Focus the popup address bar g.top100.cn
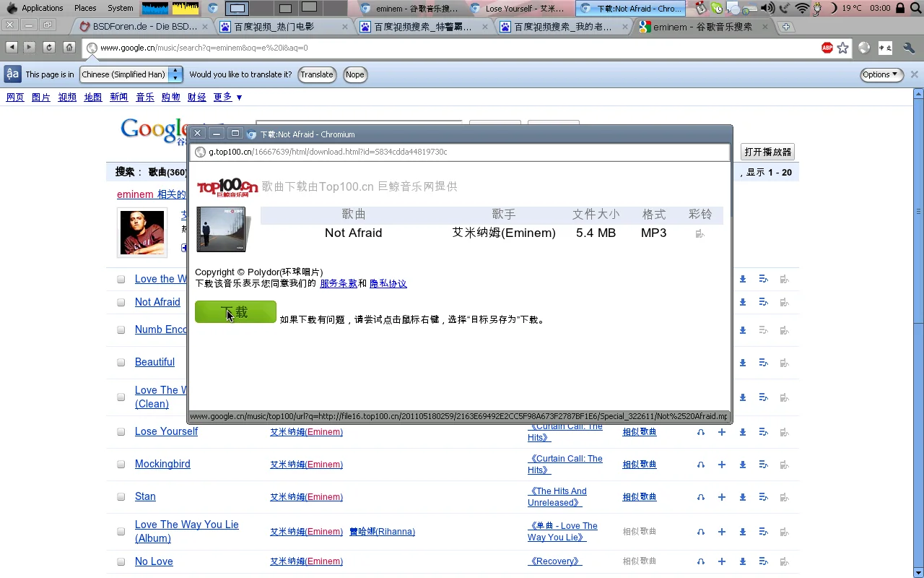 [460, 152]
